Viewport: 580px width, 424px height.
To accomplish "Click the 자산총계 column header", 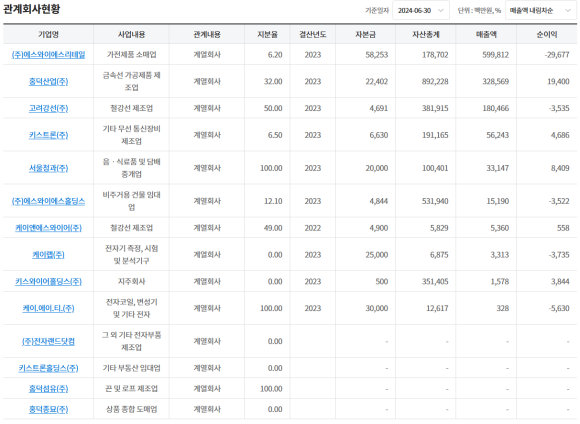I will click(x=426, y=34).
